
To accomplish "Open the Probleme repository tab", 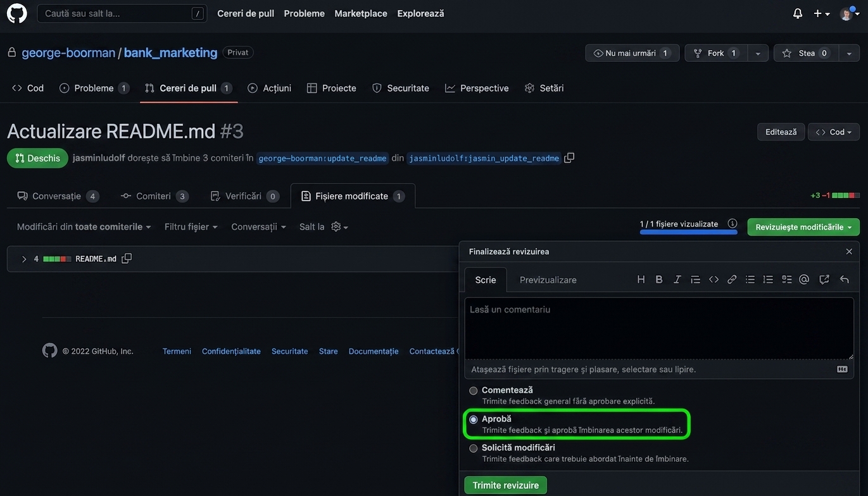I will click(94, 88).
